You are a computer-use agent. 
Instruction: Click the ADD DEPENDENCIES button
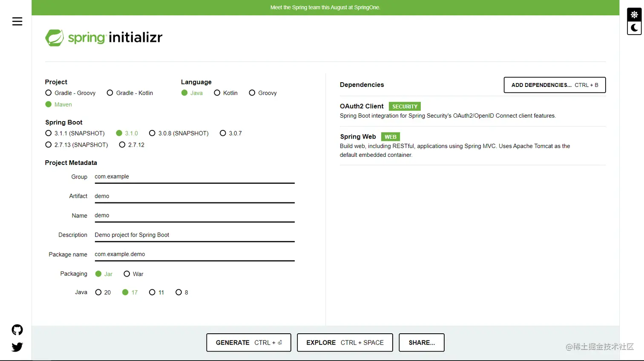555,85
